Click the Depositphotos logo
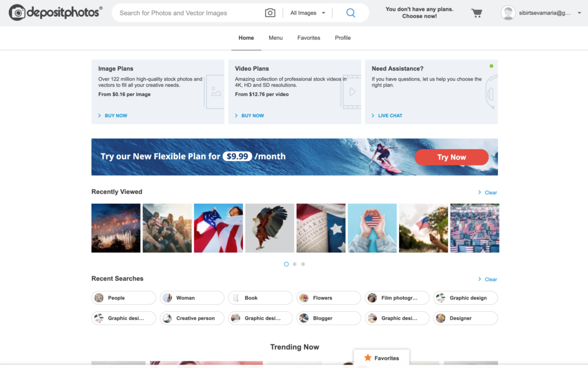This screenshot has height=368, width=588. pos(56,13)
